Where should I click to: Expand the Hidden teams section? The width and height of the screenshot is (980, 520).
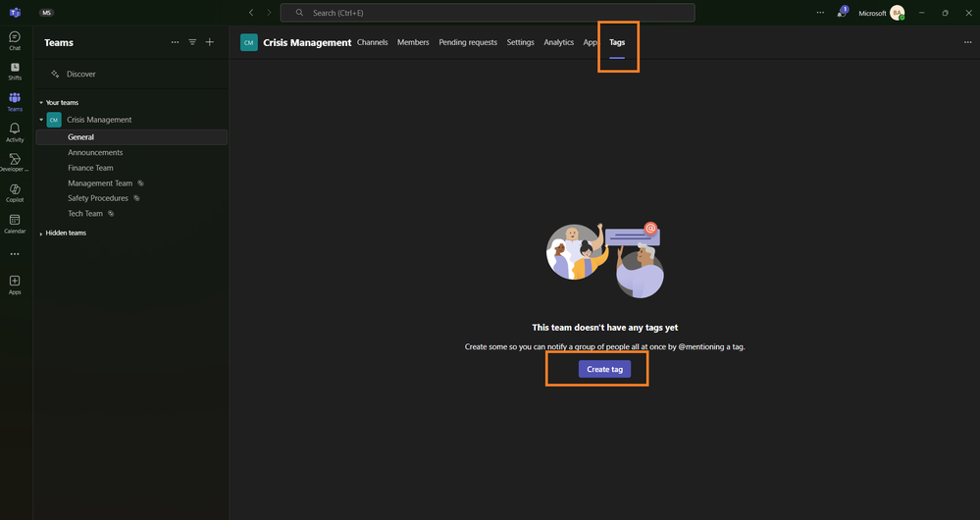tap(41, 234)
